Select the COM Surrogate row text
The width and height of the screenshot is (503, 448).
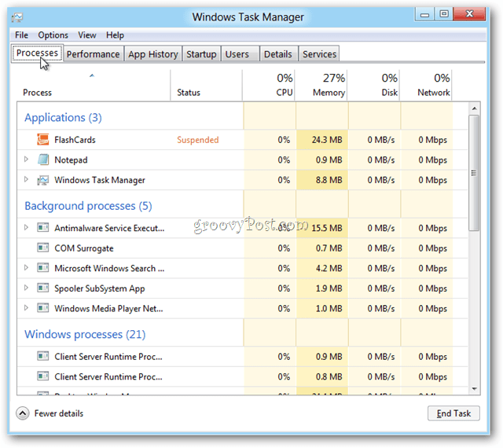84,248
